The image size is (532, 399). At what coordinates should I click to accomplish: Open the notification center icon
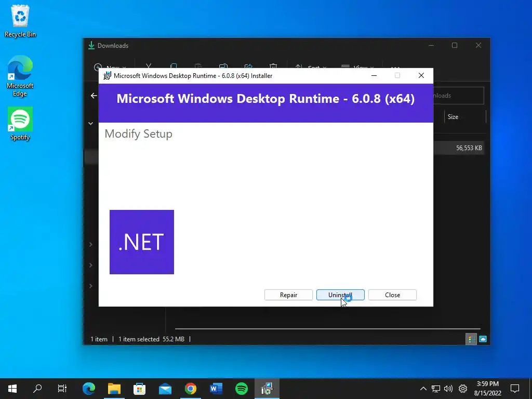coord(515,389)
